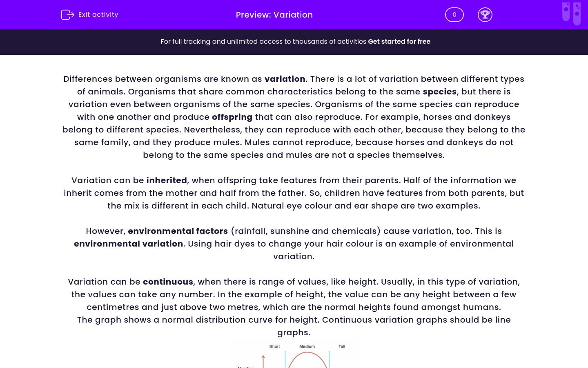Click the bold word variation
588x368 pixels.
[285, 79]
